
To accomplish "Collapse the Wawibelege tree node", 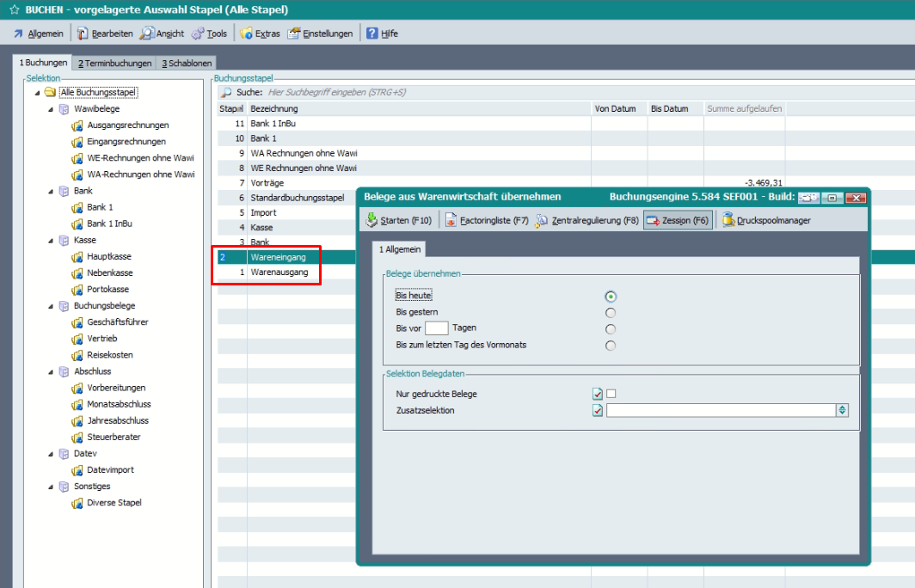I will [51, 109].
